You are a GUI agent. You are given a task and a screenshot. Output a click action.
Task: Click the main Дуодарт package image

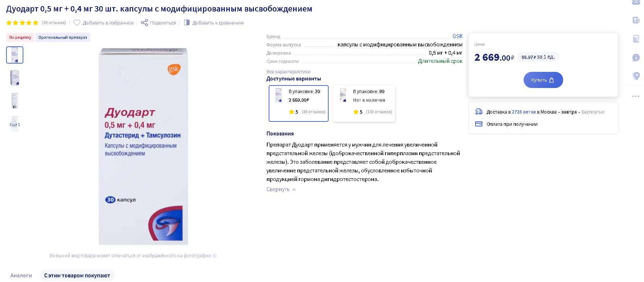point(143,146)
